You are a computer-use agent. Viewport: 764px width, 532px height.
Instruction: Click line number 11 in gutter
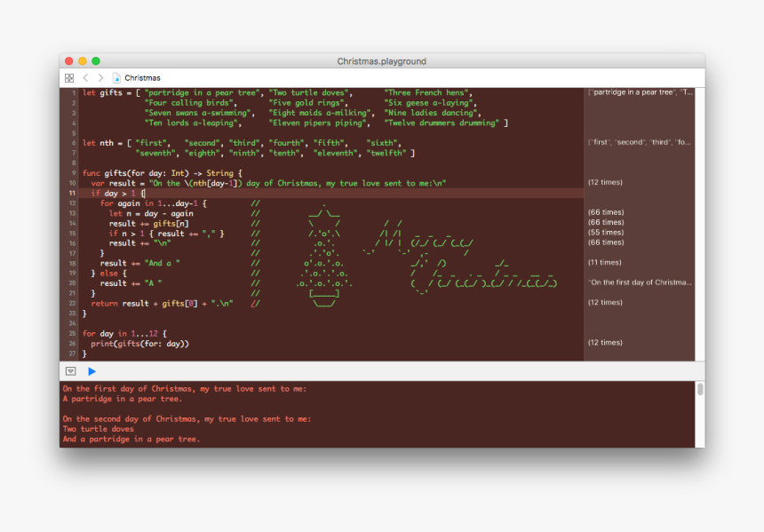pyautogui.click(x=72, y=194)
